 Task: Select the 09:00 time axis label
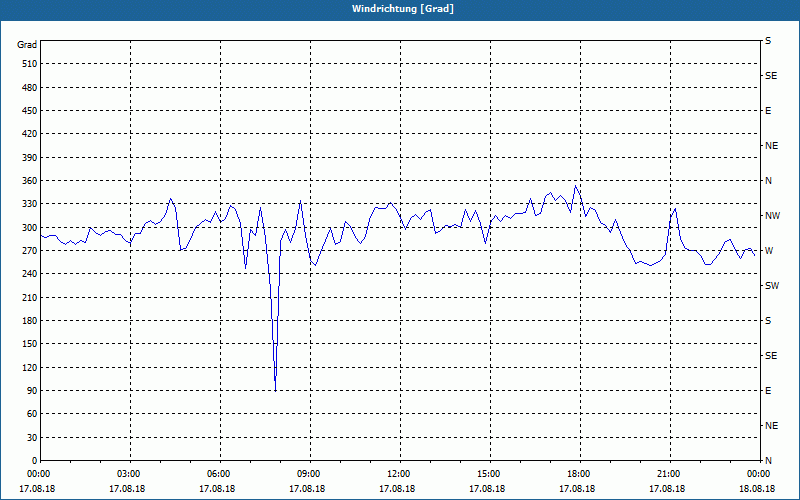click(307, 474)
